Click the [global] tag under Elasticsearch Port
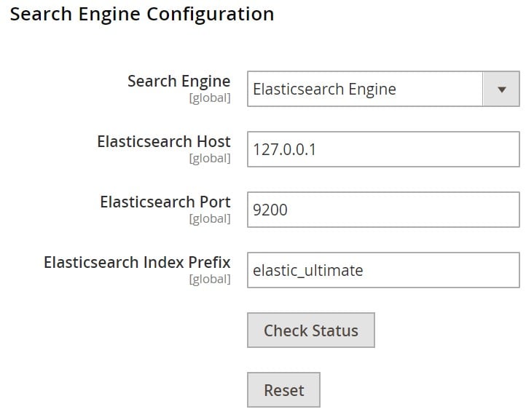 pos(210,218)
